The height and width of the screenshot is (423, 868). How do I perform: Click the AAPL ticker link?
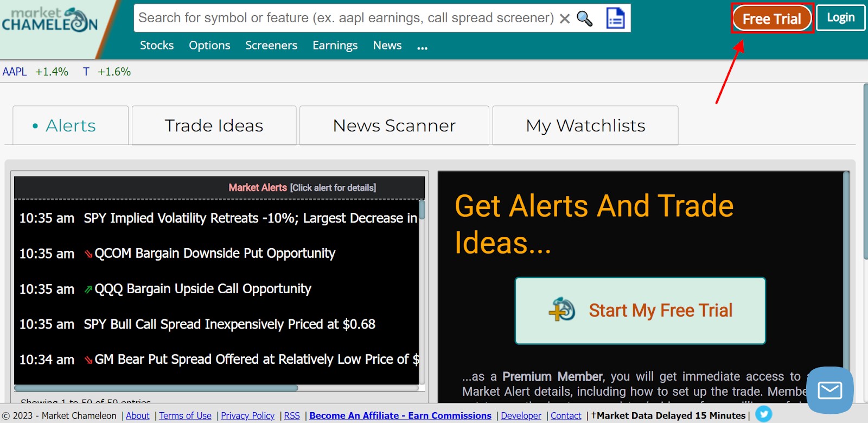click(x=15, y=72)
